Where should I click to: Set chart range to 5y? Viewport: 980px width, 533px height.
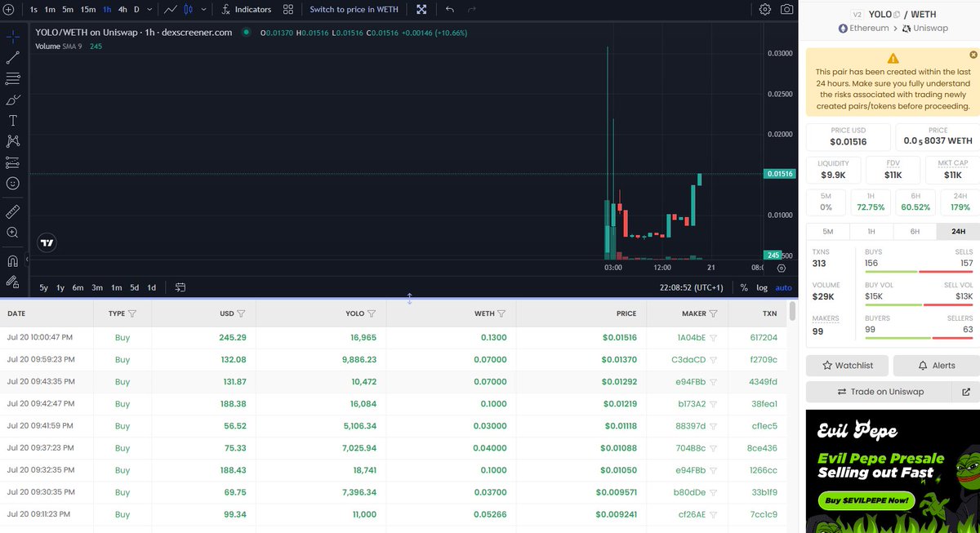coord(43,287)
